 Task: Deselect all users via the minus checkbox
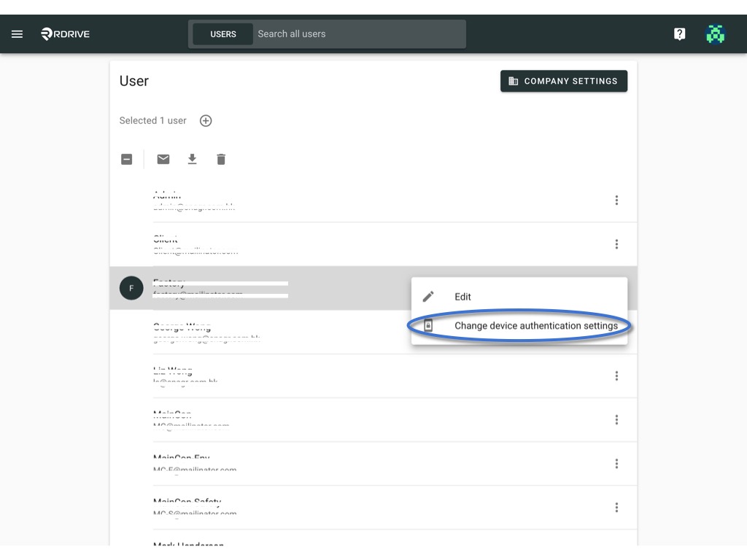coord(127,159)
